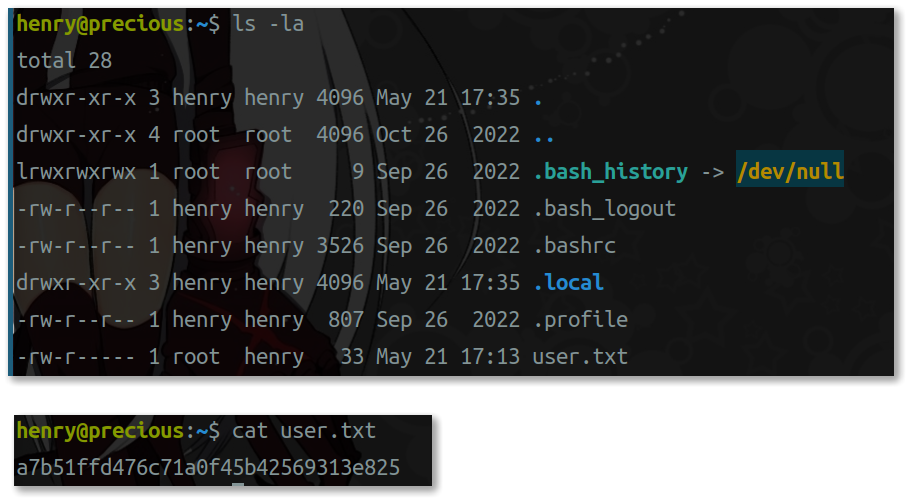Click the parent directory '..' entry
The image size is (906, 498).
tap(544, 135)
